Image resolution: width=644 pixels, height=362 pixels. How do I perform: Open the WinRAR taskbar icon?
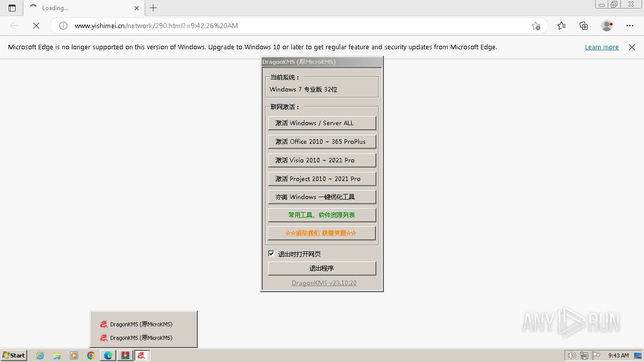tap(125, 355)
